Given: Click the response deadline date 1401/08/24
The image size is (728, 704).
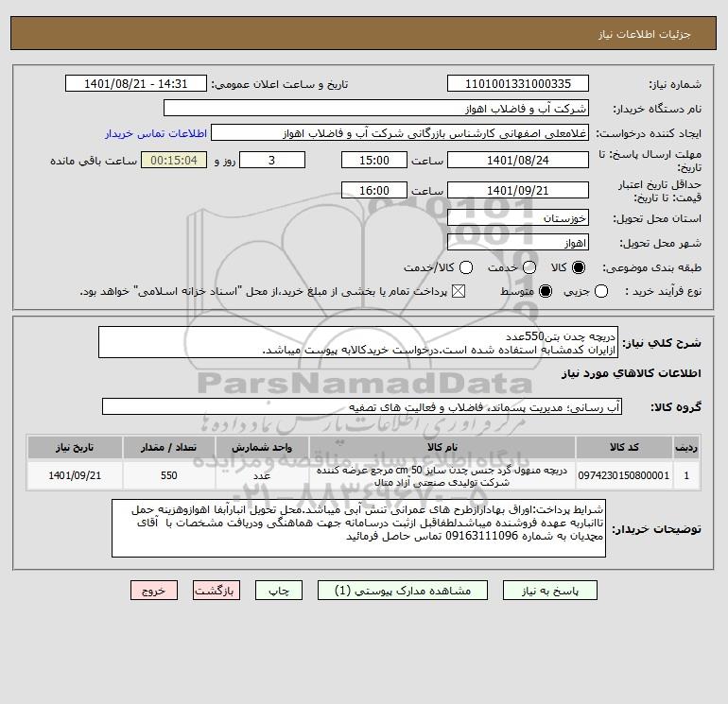Looking at the screenshot, I should click(518, 160).
